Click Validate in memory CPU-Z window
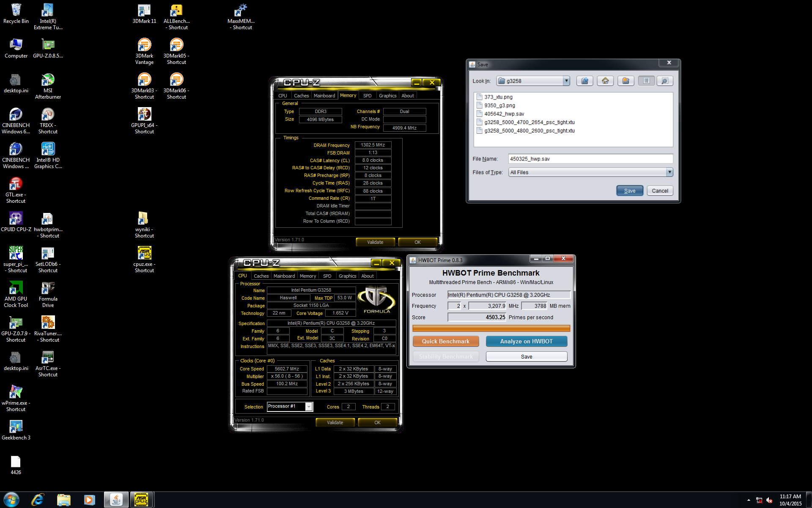812x508 pixels. (375, 242)
